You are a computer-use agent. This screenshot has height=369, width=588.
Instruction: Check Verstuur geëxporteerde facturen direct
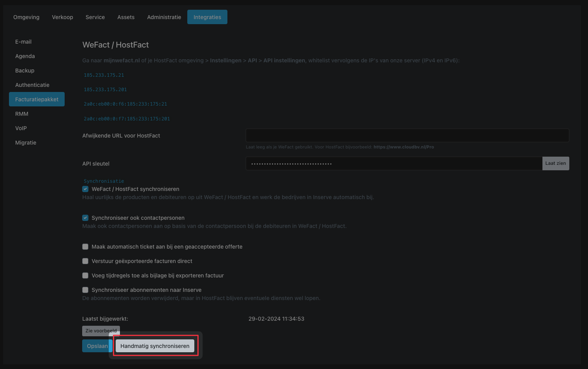click(x=85, y=261)
